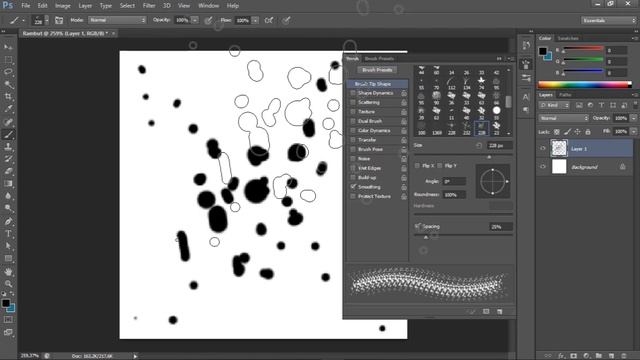Select the Quick Selection tool

(8, 84)
